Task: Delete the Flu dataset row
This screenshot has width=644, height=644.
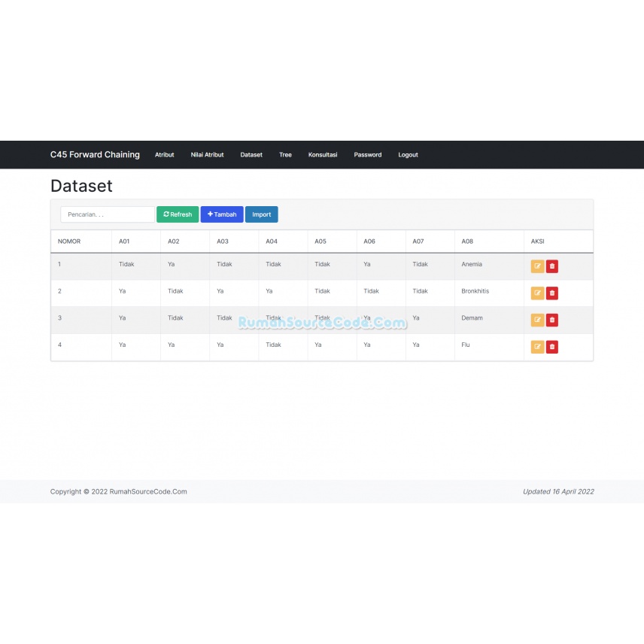Action: (552, 347)
